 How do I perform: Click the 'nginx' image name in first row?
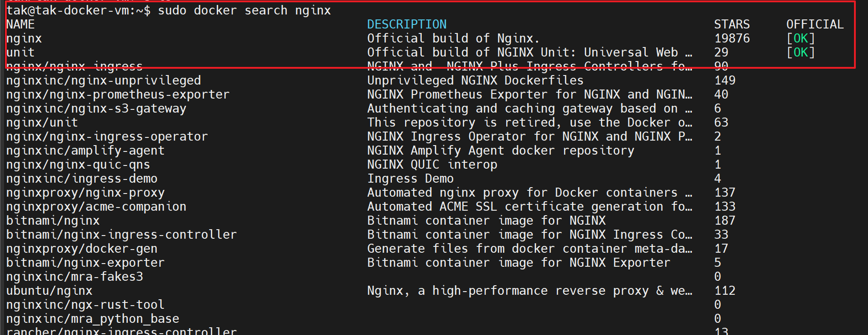pos(24,38)
